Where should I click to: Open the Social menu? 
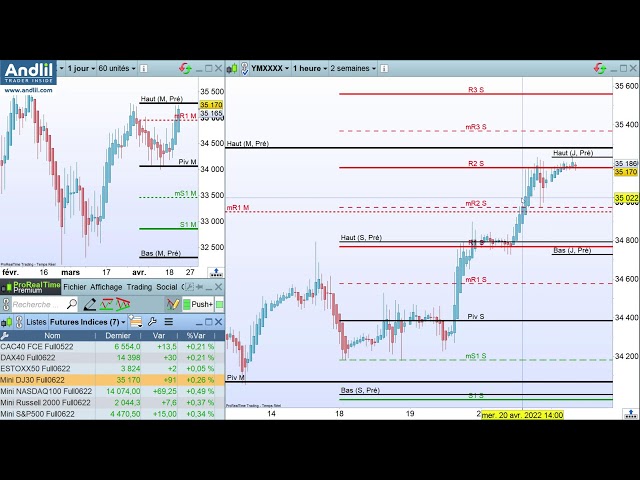[167, 287]
